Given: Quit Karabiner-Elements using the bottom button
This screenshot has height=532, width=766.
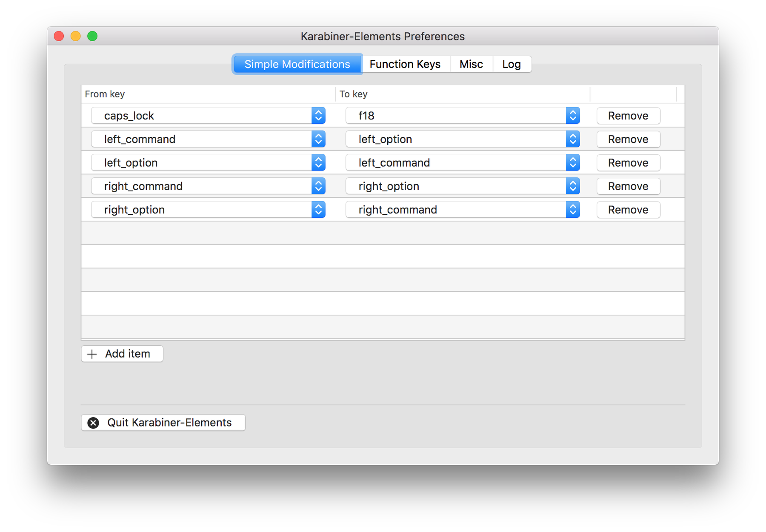Looking at the screenshot, I should point(163,422).
